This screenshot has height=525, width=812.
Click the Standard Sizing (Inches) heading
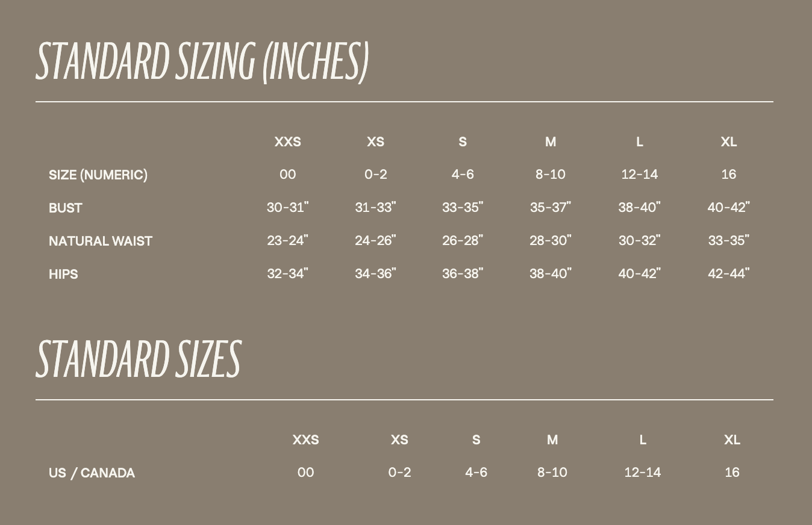pos(202,61)
